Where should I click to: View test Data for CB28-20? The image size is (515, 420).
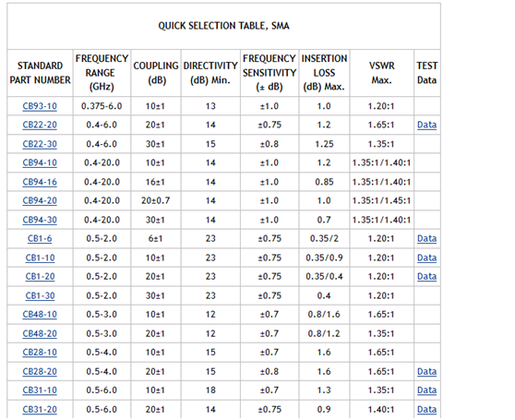[x=426, y=371]
